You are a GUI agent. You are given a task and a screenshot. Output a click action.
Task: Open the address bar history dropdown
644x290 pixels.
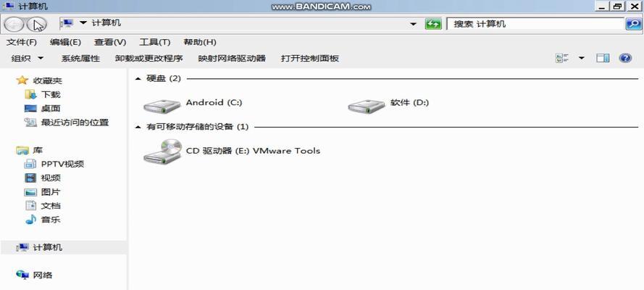pyautogui.click(x=413, y=24)
